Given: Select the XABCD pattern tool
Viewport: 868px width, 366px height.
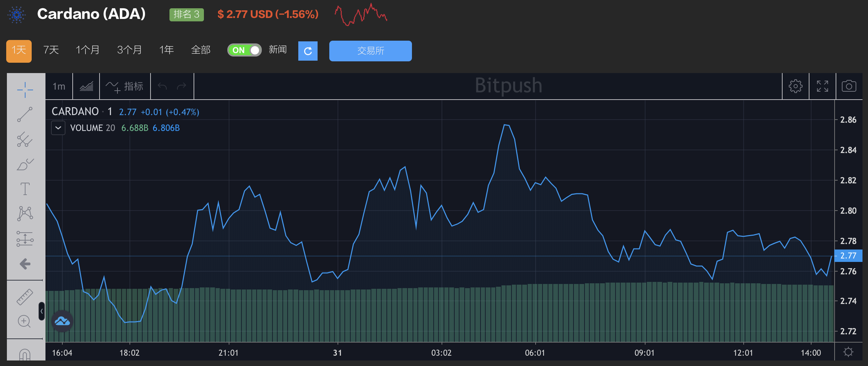Looking at the screenshot, I should tap(25, 214).
